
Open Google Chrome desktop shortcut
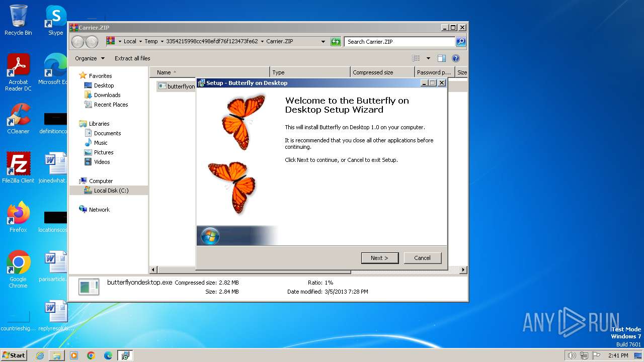tap(18, 269)
